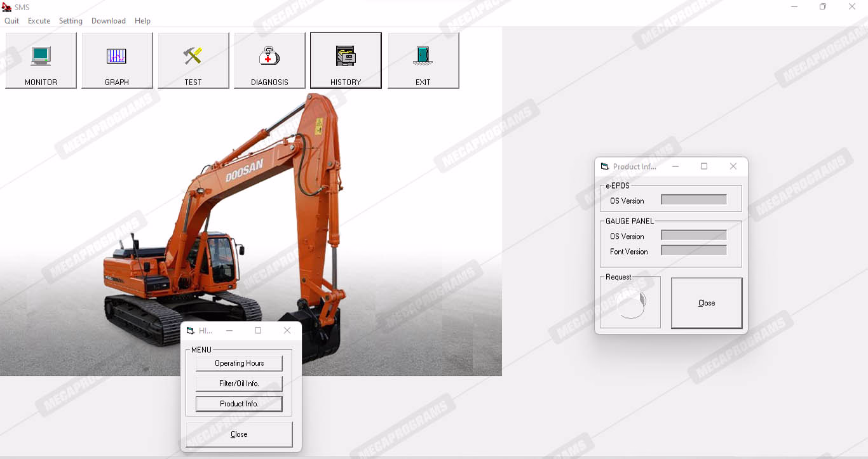
Task: Click the Product Info dialog title icon
Action: click(605, 166)
